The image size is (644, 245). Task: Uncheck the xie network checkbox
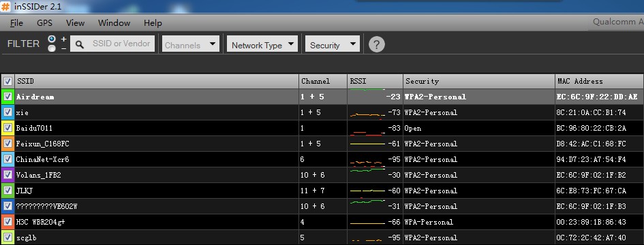click(7, 112)
